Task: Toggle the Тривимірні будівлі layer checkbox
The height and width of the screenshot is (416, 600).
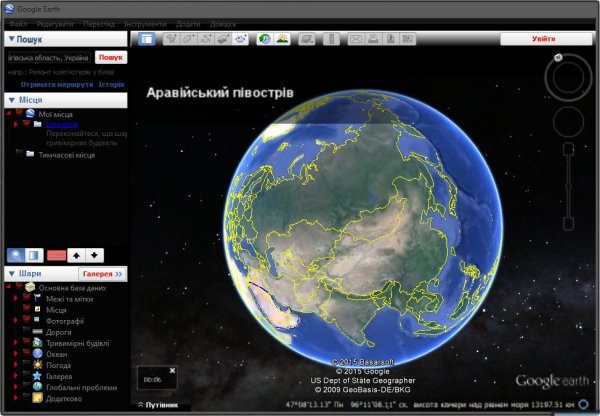Action: [x=26, y=342]
